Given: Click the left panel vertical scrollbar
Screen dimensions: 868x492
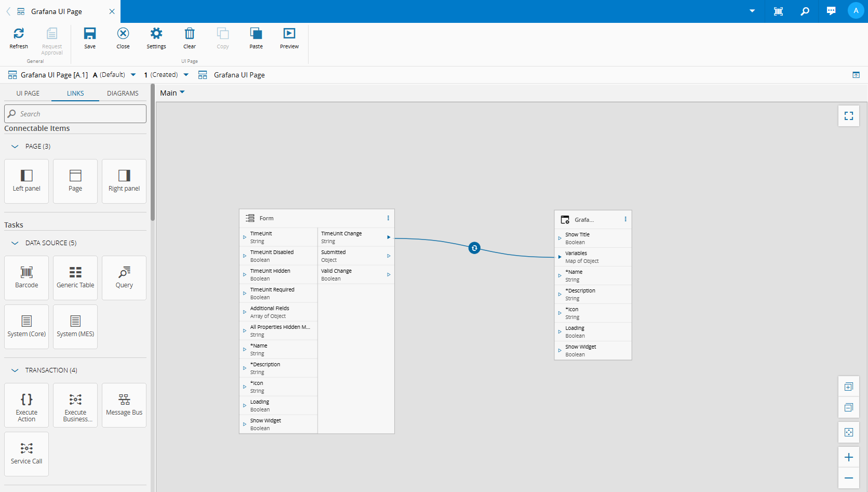Looking at the screenshot, I should point(153,153).
